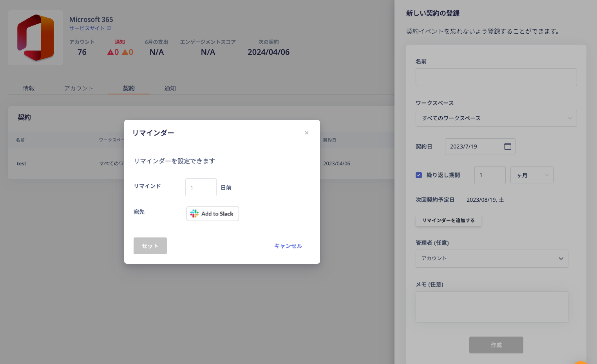
Task: Click リマインダーを追加する button
Action: click(x=449, y=220)
